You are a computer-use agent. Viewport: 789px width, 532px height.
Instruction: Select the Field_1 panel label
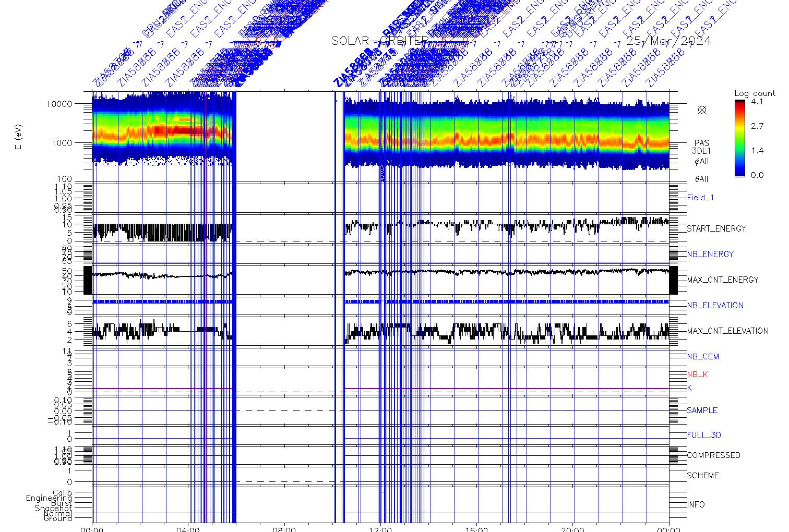coord(700,198)
